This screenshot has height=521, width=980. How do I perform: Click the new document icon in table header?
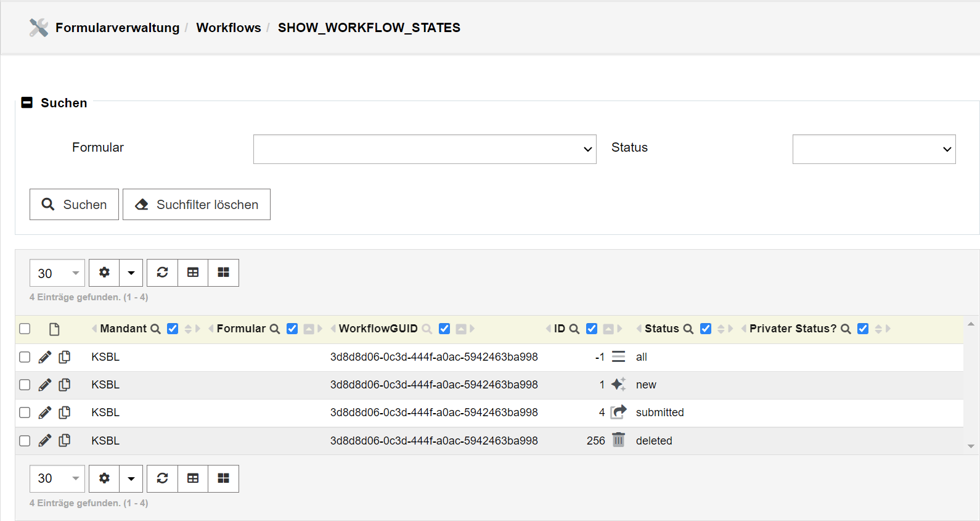click(54, 329)
